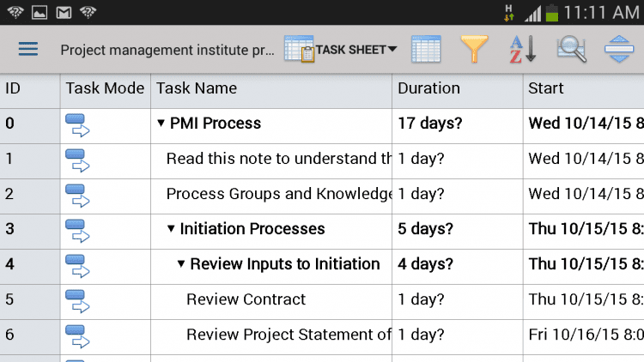The image size is (644, 362).
Task: Tap the A-Z sort icon
Action: tap(522, 49)
